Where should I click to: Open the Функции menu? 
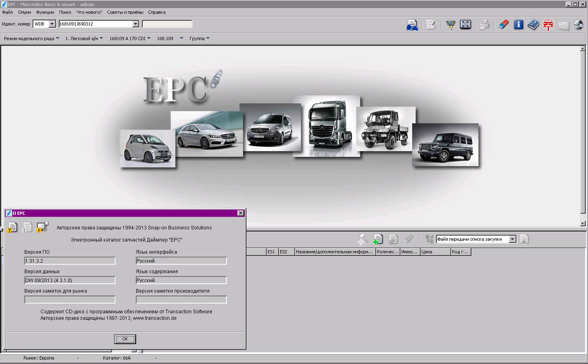45,12
